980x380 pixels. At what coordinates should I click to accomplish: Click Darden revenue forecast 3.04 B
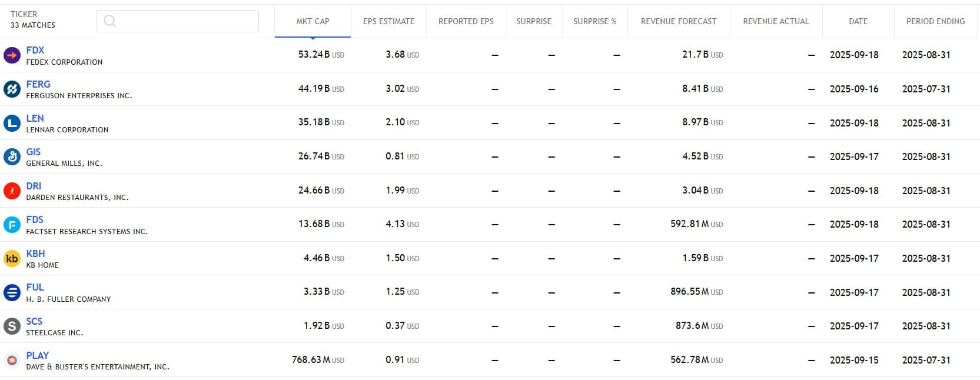pyautogui.click(x=703, y=191)
